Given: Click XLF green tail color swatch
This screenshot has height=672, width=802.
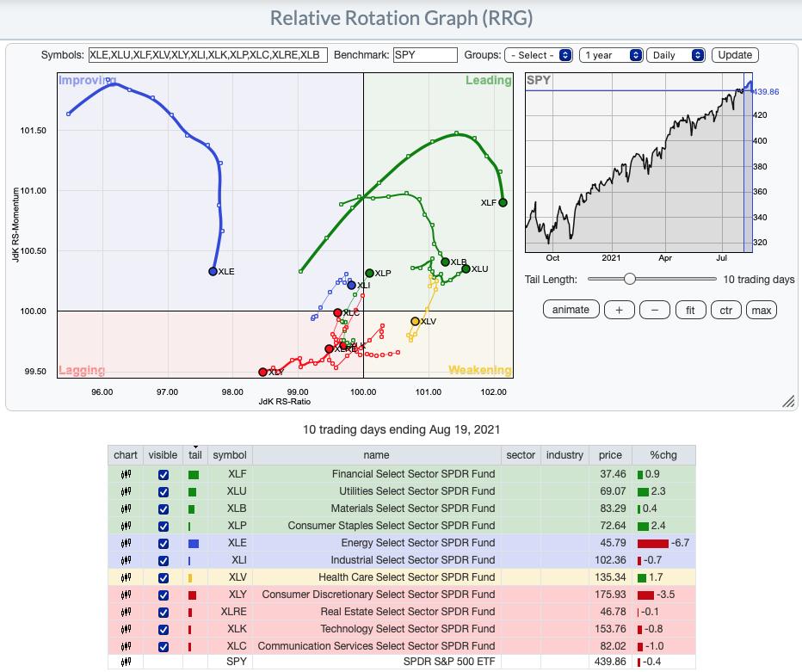Looking at the screenshot, I should tap(194, 475).
